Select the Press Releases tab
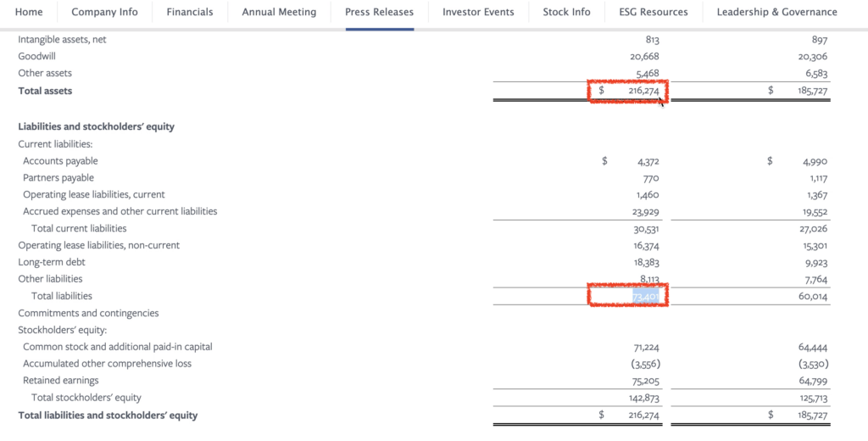This screenshot has width=868, height=441. pyautogui.click(x=379, y=12)
